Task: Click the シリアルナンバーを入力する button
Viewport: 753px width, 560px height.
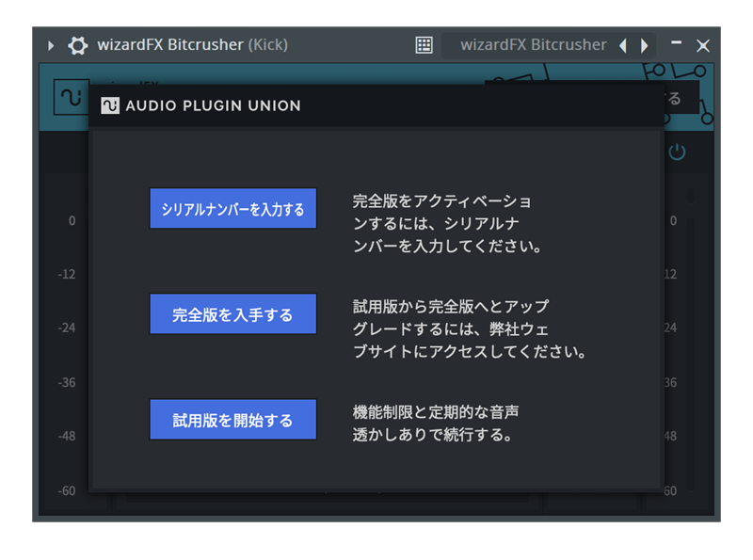Action: 232,208
